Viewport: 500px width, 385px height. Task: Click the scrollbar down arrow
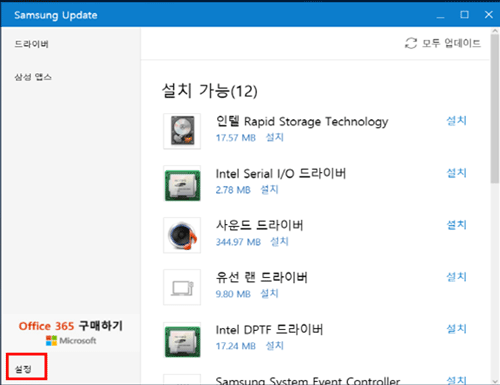(x=495, y=381)
